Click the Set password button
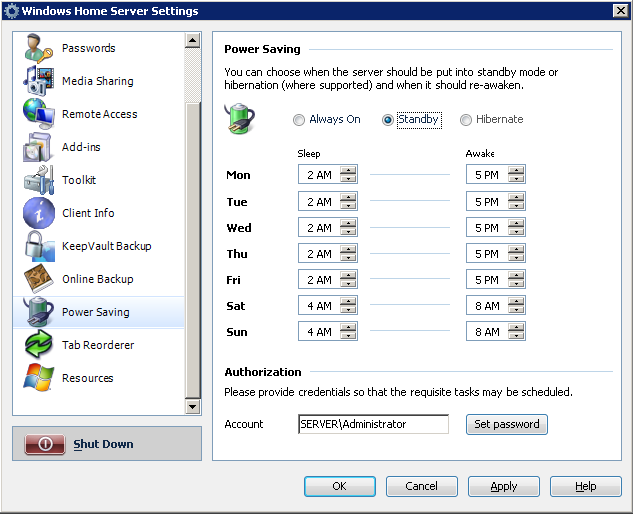The height and width of the screenshot is (514, 633). [507, 424]
